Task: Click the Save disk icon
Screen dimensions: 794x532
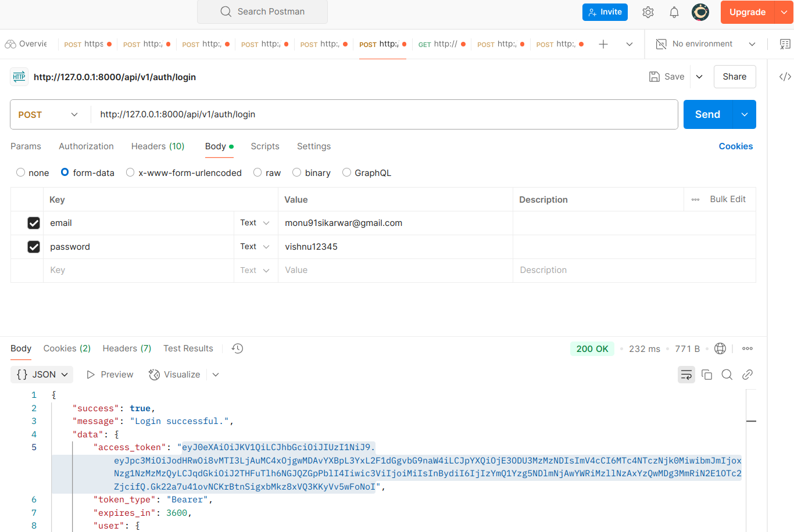Action: pyautogui.click(x=654, y=77)
